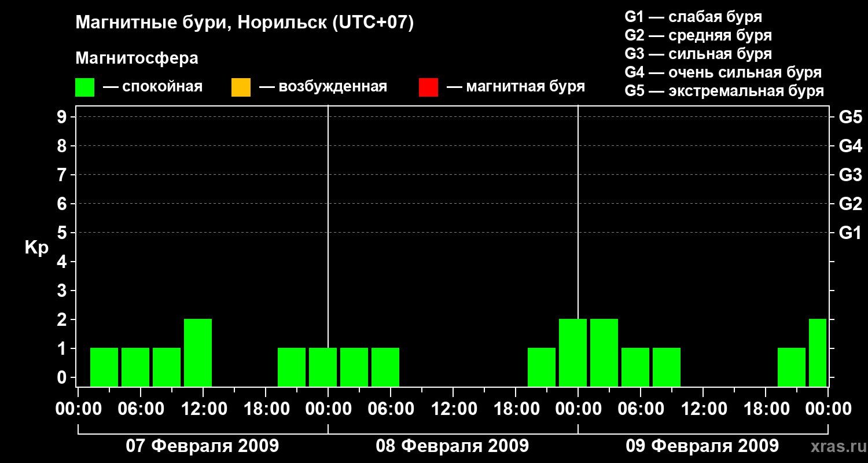The image size is (868, 463).
Task: Click the '12:00' time label of 09 February
Action: point(703,409)
